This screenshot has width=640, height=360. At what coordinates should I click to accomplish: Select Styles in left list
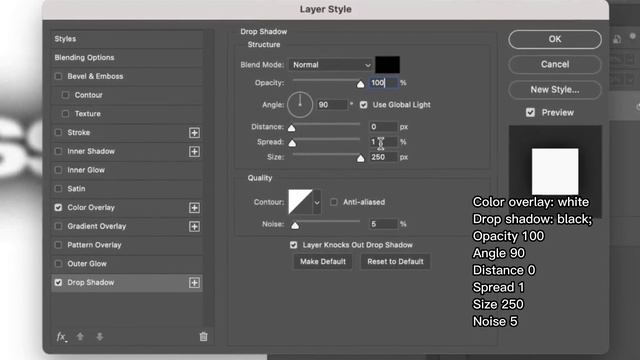65,39
